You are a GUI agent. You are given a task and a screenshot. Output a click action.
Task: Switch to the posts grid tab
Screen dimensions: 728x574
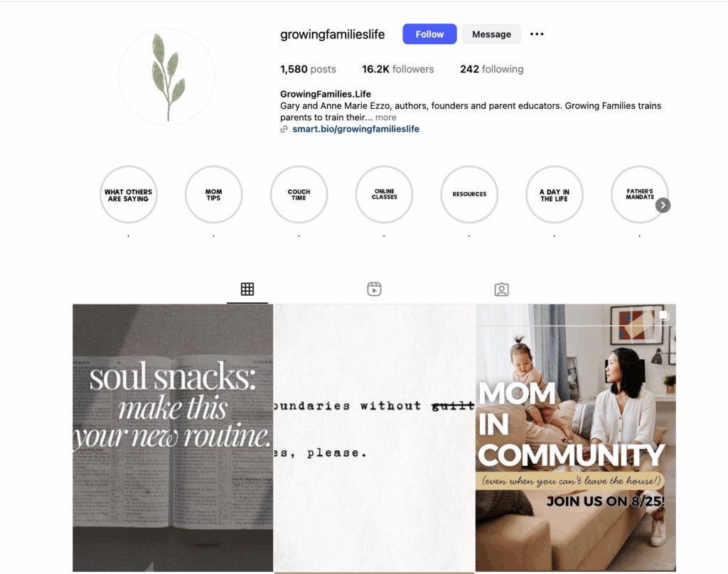click(247, 289)
